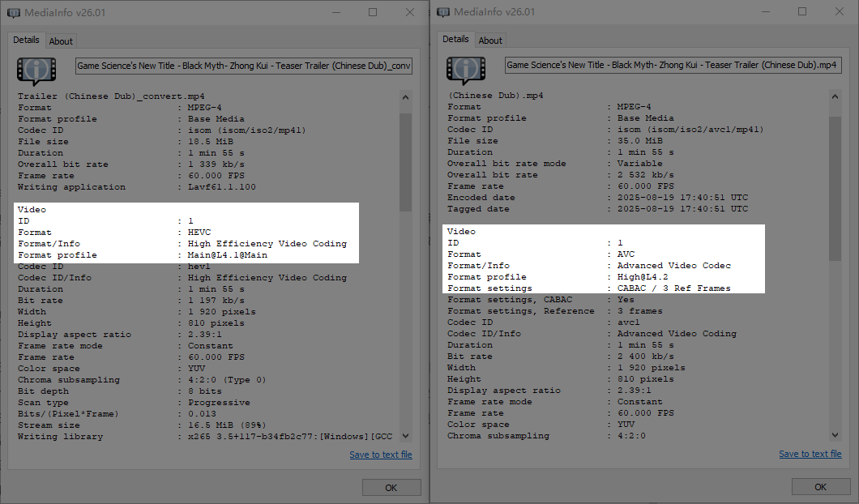The width and height of the screenshot is (859, 504).
Task: Click the HEVC format value
Action: click(x=199, y=233)
